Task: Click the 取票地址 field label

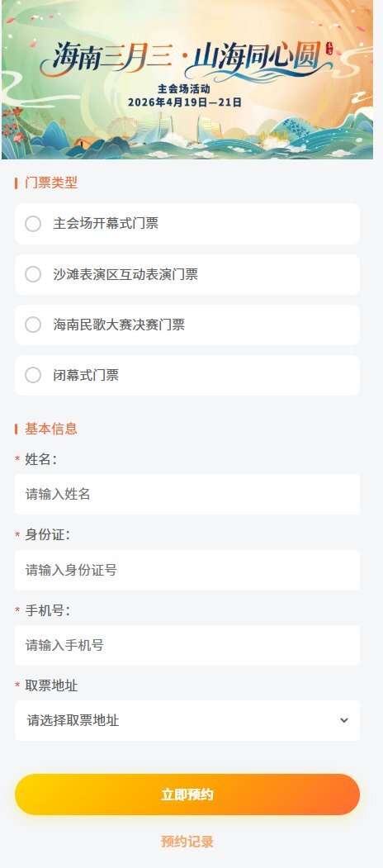Action: pyautogui.click(x=51, y=685)
